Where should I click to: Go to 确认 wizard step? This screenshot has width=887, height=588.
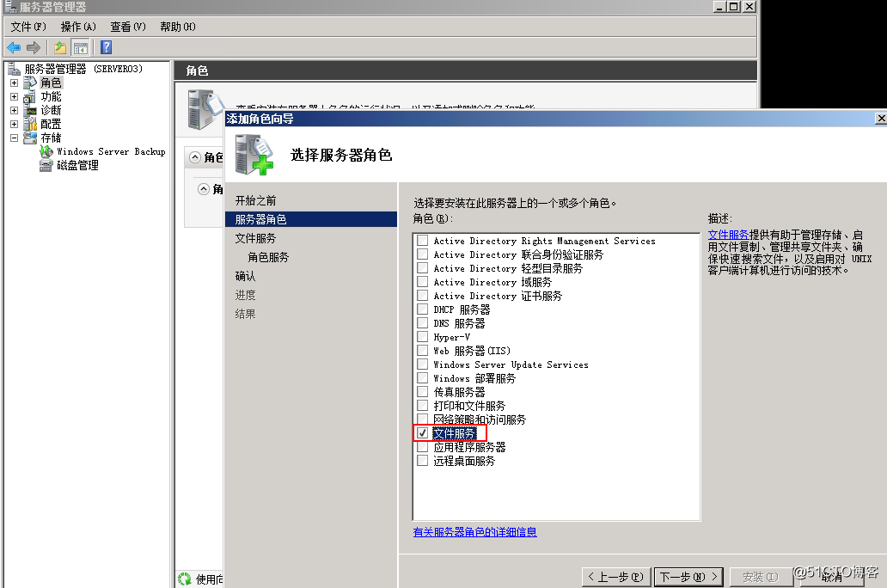pos(246,276)
